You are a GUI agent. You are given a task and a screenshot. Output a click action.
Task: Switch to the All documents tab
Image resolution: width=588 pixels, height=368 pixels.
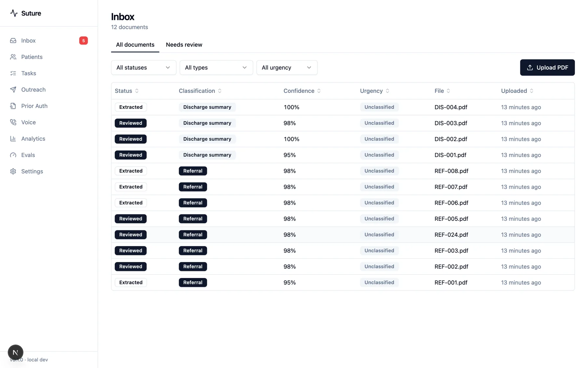(135, 45)
